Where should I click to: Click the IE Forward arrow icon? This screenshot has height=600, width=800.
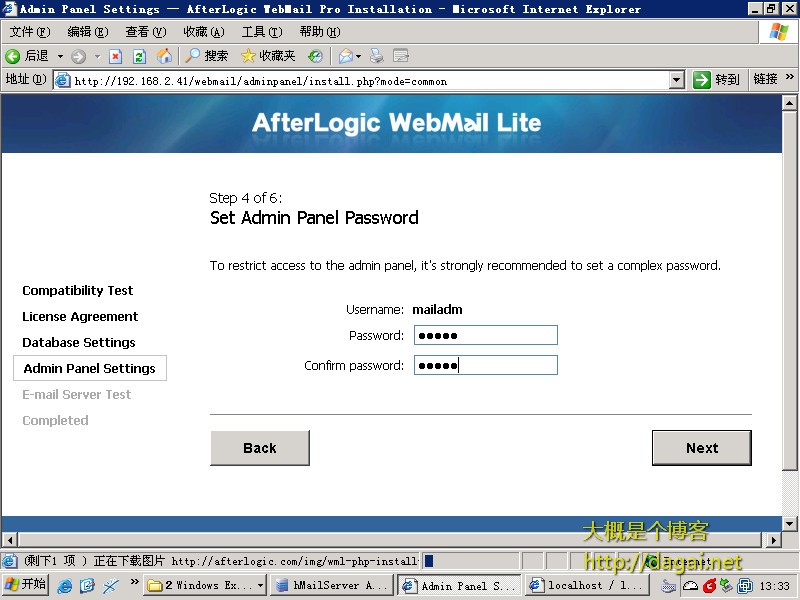pos(78,56)
